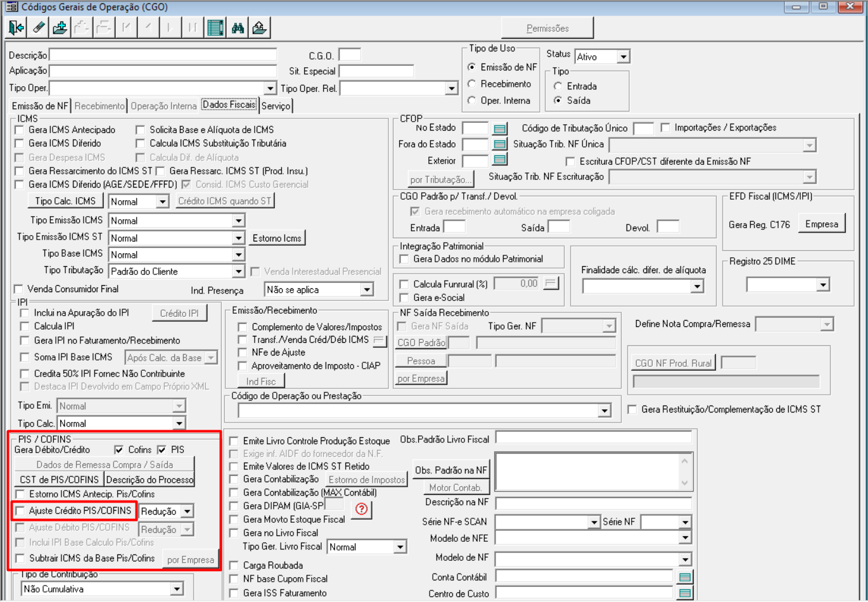Open lookup icon beside Conta Contábil field
Image resolution: width=868 pixels, height=602 pixels.
[x=684, y=577]
